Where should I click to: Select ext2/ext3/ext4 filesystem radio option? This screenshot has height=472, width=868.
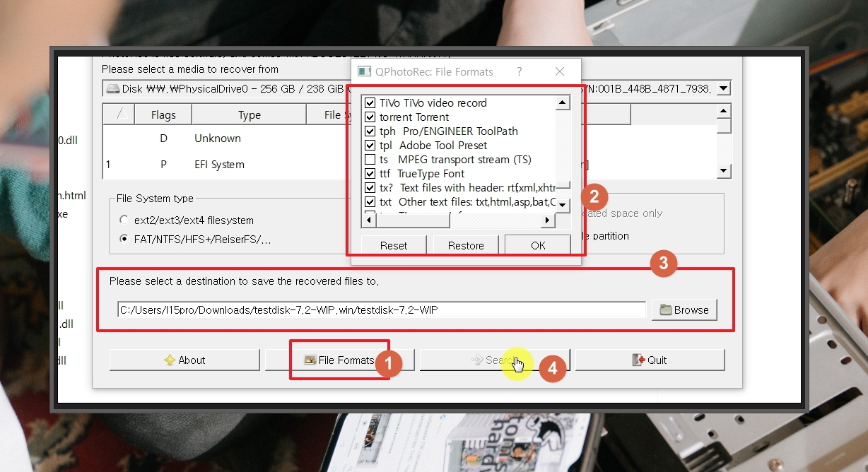click(x=124, y=220)
